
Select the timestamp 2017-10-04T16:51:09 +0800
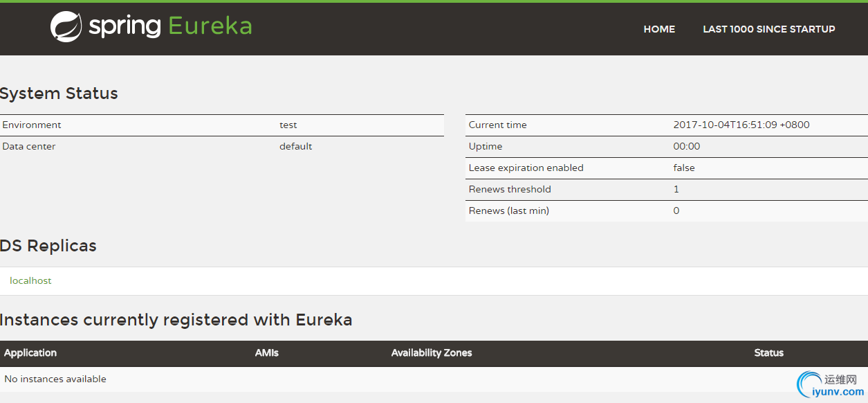(741, 125)
